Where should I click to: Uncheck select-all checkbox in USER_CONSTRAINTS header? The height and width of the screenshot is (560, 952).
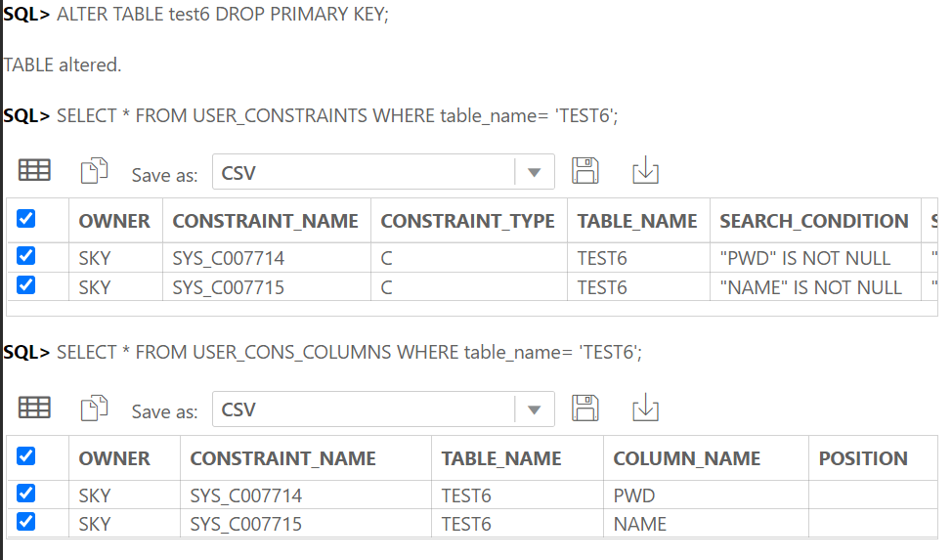click(26, 219)
